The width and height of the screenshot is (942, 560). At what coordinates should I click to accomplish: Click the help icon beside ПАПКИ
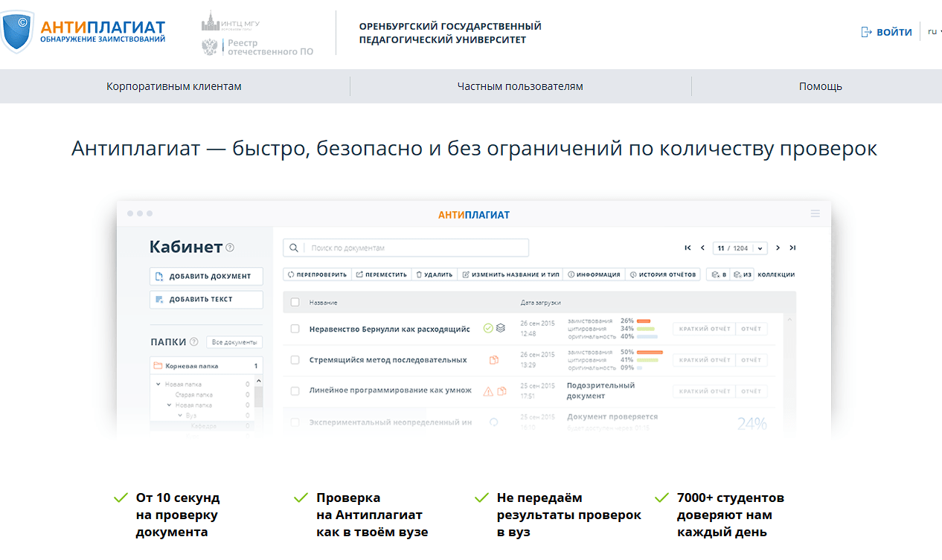click(x=194, y=342)
